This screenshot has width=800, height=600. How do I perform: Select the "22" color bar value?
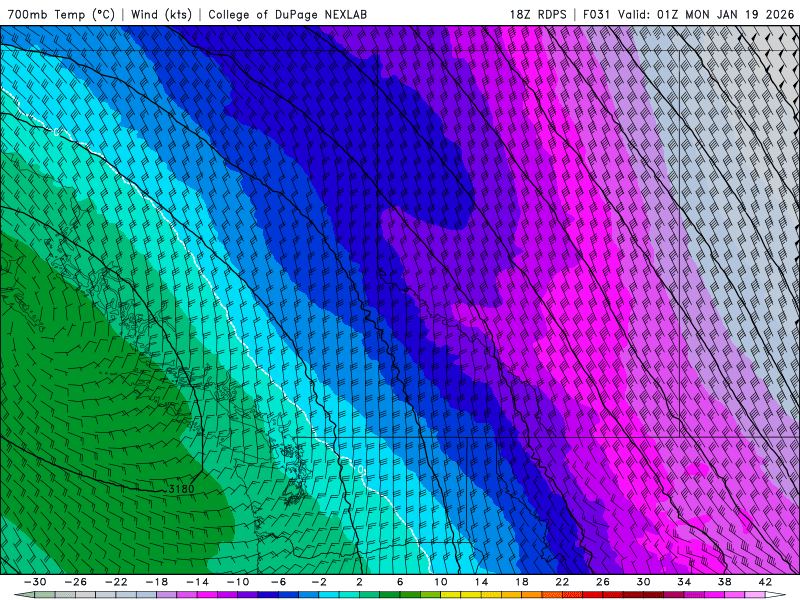[562, 582]
